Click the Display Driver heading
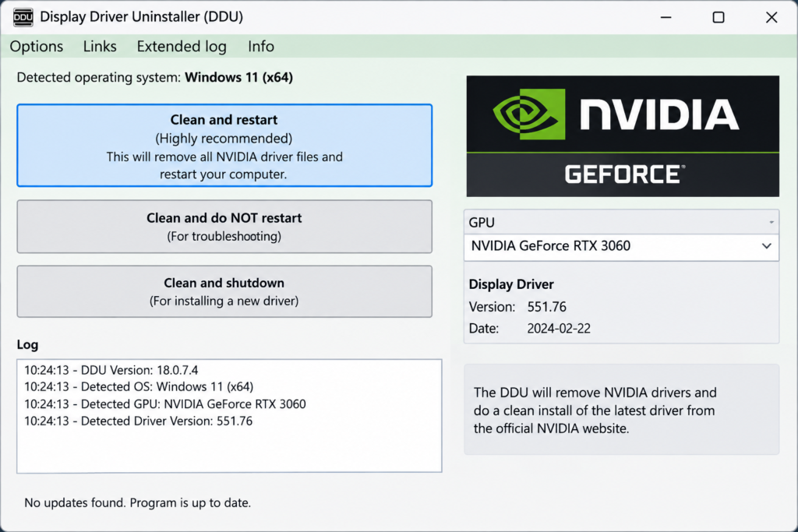 click(511, 284)
